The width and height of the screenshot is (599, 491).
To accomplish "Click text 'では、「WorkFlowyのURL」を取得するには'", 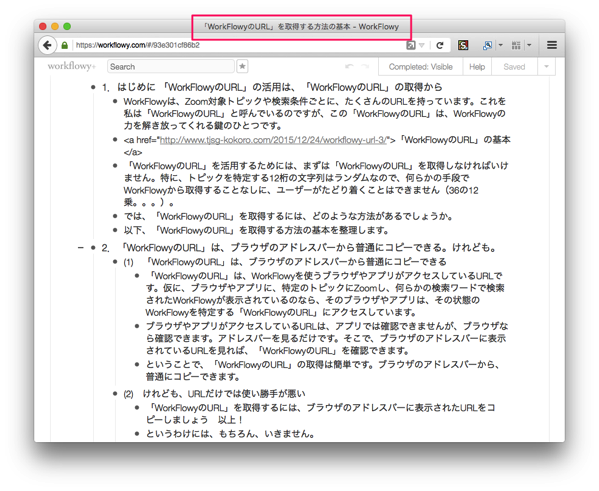I will [288, 216].
